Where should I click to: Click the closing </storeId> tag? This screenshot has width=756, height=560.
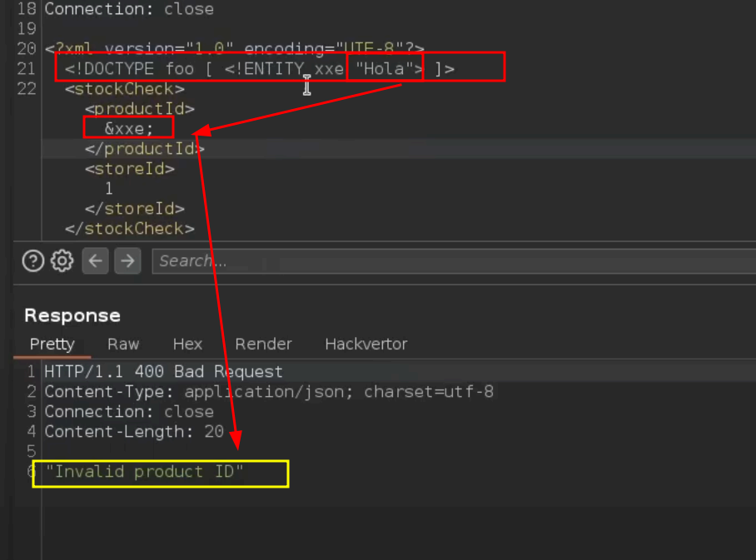click(135, 209)
